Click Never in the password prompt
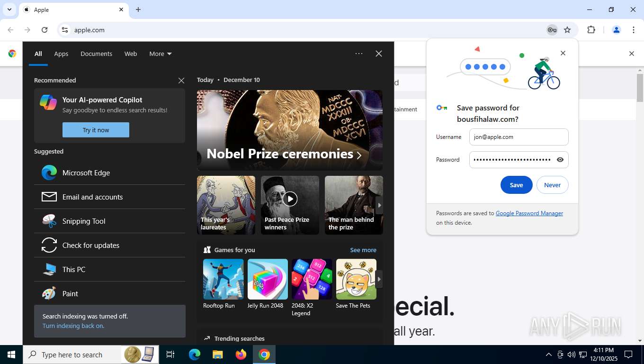Viewport: 644px width, 364px height. click(552, 185)
